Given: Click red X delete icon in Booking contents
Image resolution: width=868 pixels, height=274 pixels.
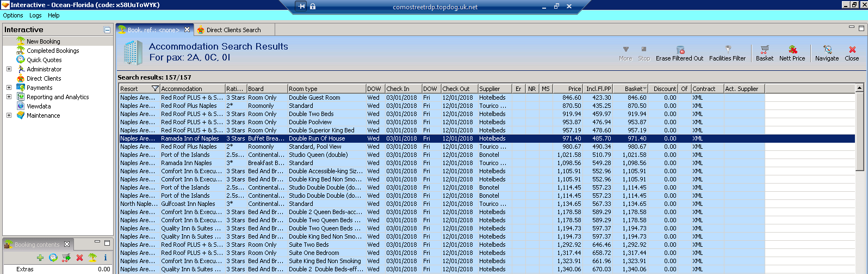Looking at the screenshot, I should pos(79,258).
